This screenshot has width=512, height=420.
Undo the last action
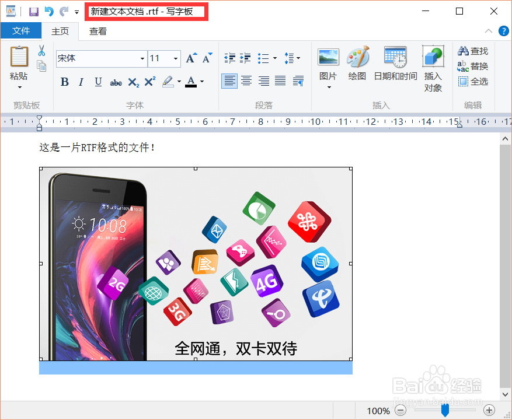[x=49, y=12]
